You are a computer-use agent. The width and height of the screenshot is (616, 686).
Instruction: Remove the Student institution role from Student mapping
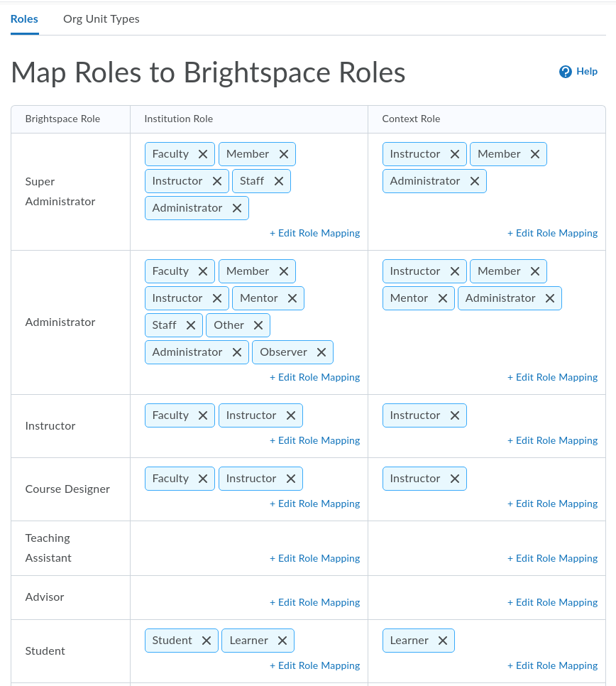coord(205,640)
